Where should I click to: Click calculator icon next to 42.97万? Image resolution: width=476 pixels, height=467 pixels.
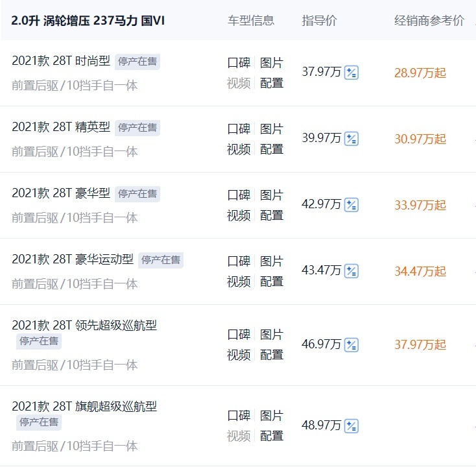351,204
